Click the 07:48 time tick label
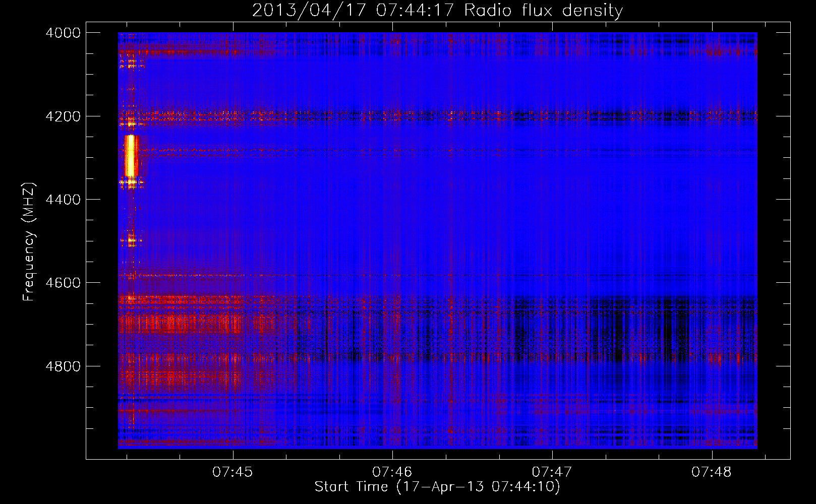 pos(712,472)
